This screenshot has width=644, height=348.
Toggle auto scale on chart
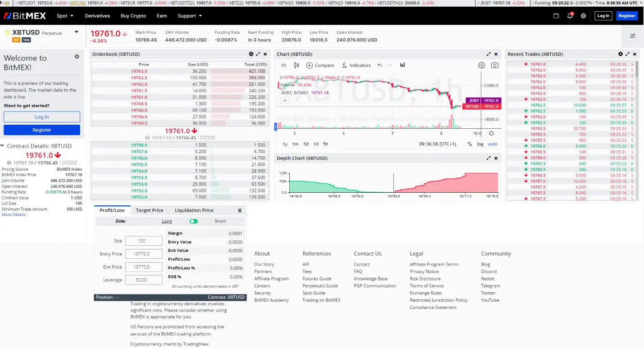(x=493, y=144)
